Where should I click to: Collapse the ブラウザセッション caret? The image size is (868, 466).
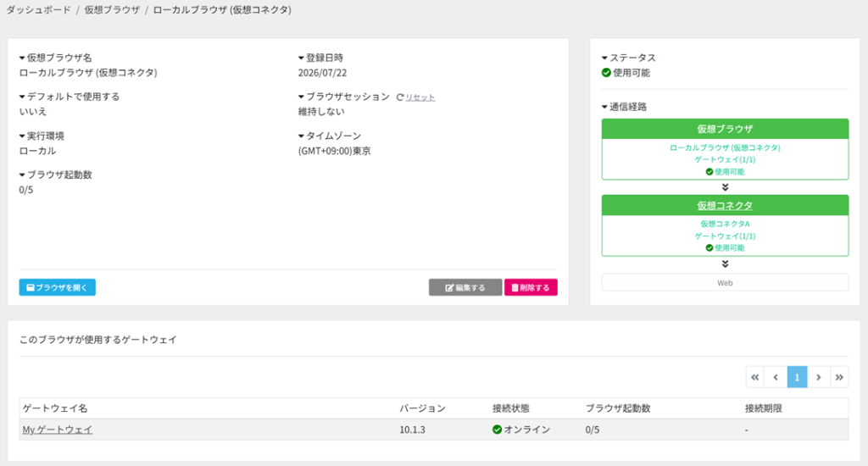(301, 97)
